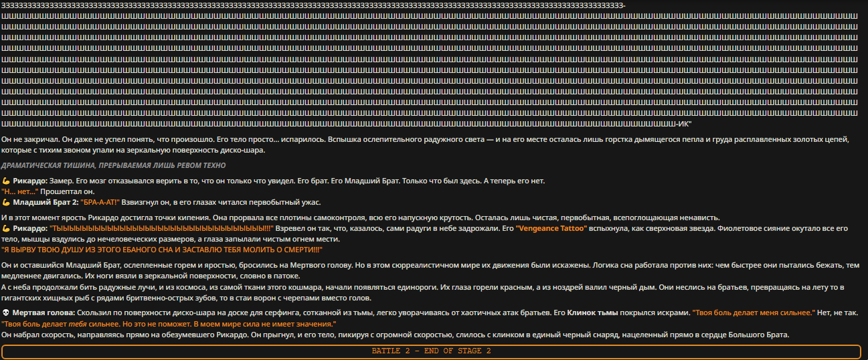Click the speaker name 'Рикардо:' before 'Замер'
This screenshot has height=360, width=868.
(30, 181)
